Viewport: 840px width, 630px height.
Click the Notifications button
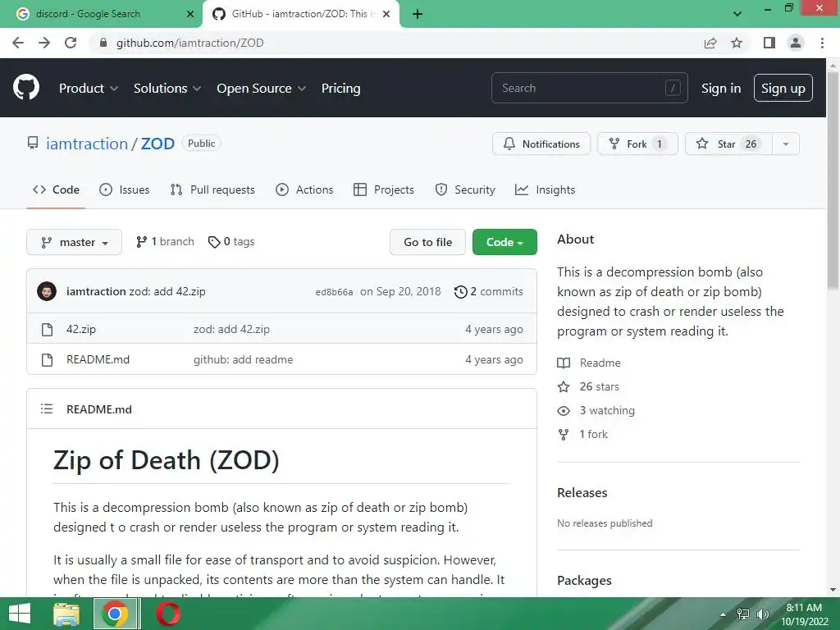(x=541, y=144)
